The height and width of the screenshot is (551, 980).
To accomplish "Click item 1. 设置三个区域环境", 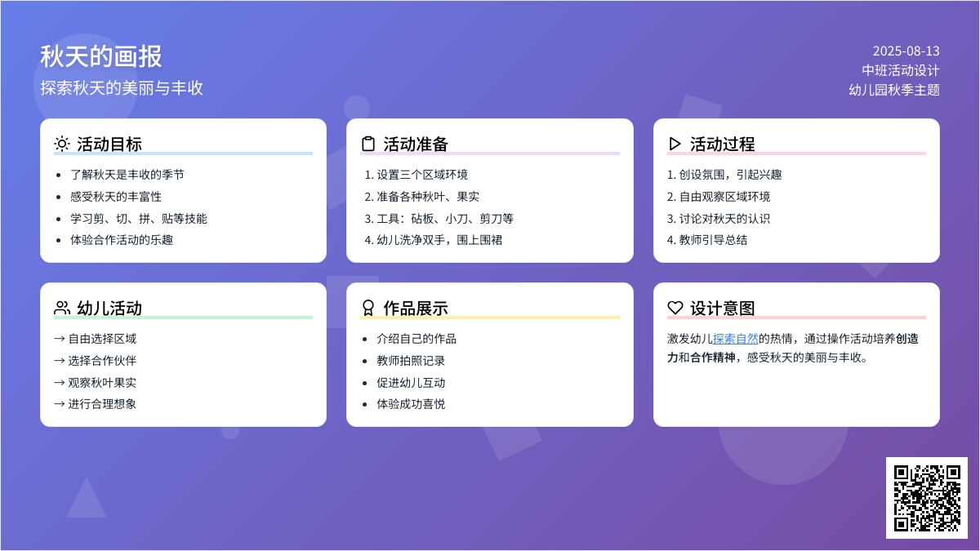I will click(416, 174).
